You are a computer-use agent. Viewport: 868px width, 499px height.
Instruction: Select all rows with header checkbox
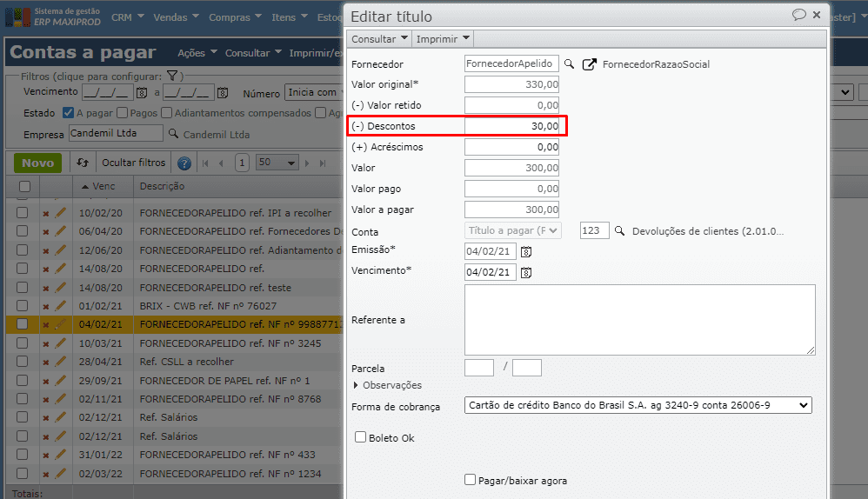tap(25, 186)
